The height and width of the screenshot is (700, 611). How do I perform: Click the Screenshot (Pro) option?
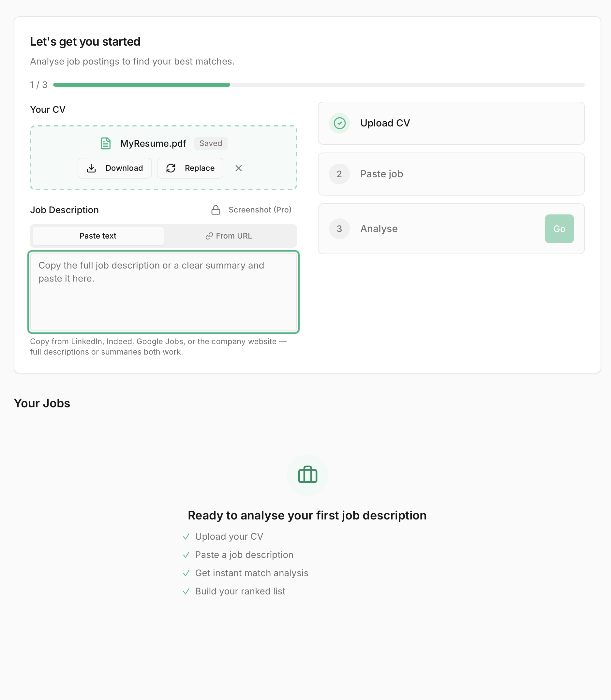[260, 210]
